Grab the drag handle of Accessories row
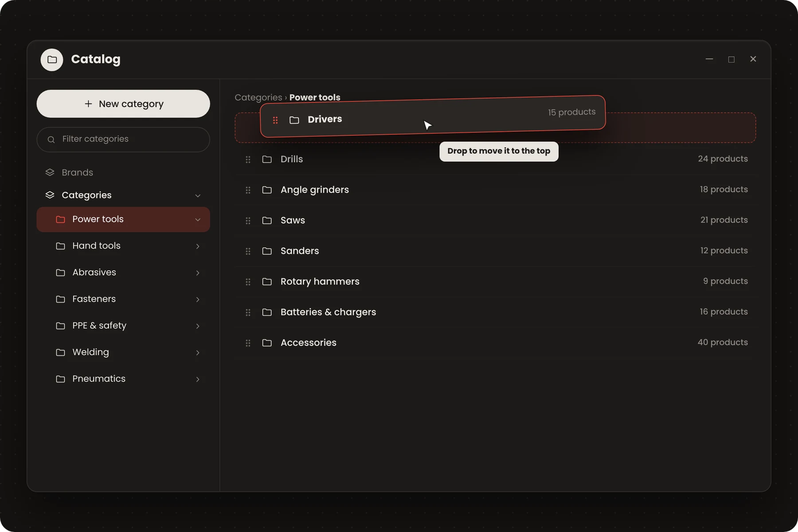The image size is (798, 532). (248, 343)
